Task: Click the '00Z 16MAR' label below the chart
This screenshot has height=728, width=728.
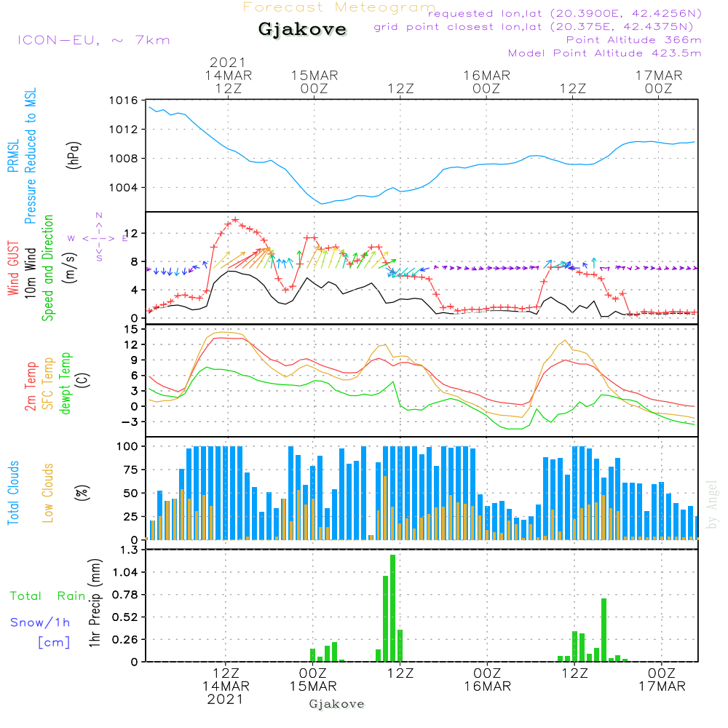Action: click(488, 680)
